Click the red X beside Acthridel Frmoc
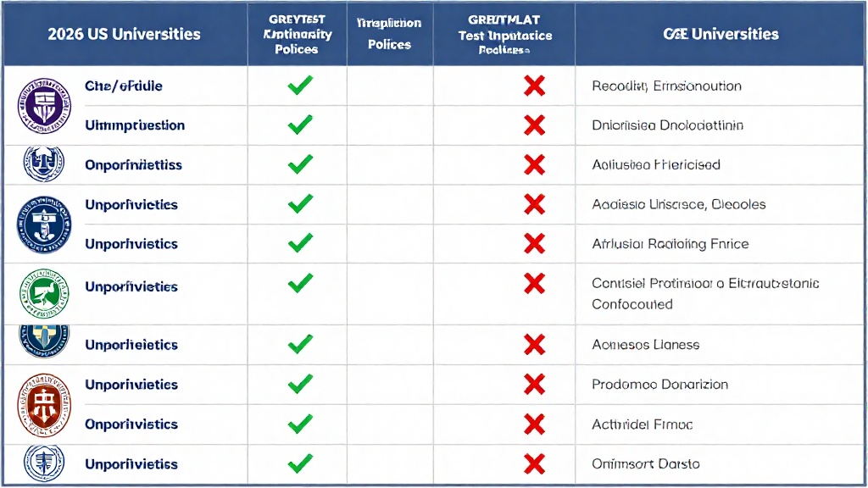The image size is (868, 488). 534,424
